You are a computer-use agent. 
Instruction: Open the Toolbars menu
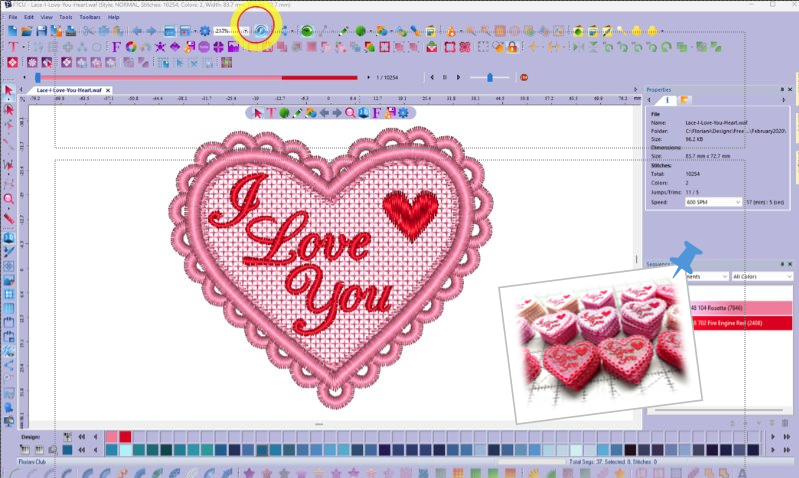tap(89, 17)
